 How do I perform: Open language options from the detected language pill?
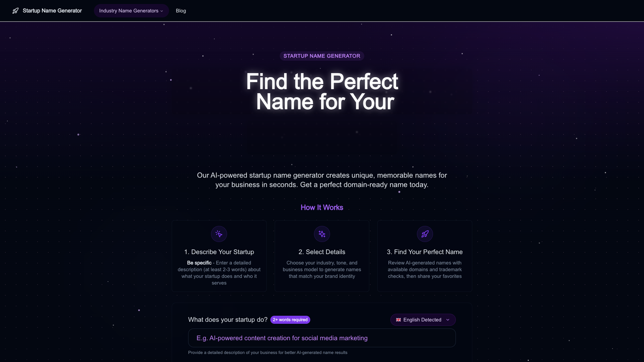click(423, 319)
